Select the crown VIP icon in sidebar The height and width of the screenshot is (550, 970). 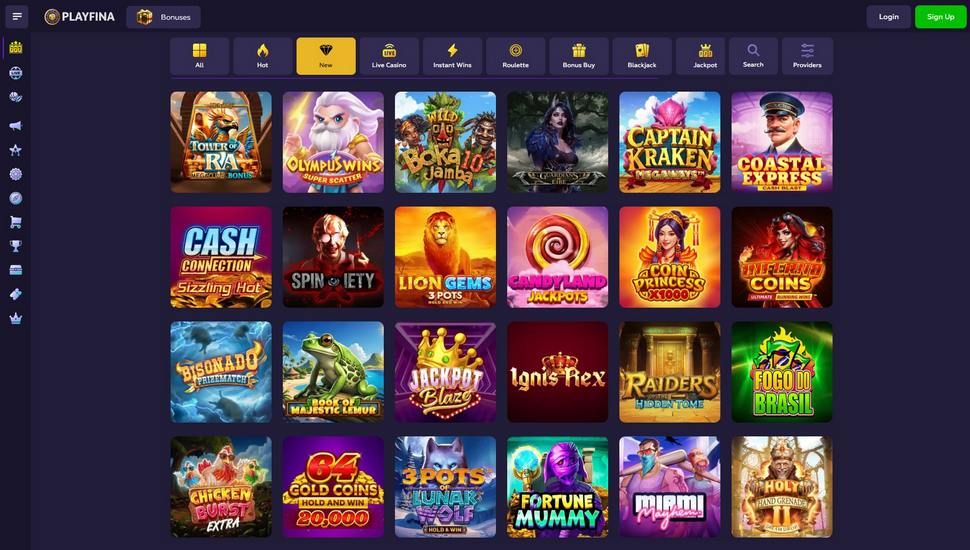coord(15,319)
